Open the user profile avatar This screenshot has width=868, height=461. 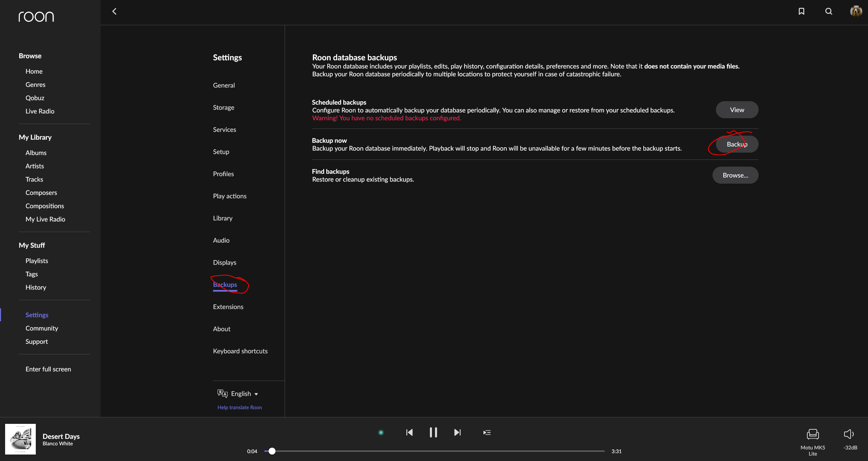tap(856, 11)
